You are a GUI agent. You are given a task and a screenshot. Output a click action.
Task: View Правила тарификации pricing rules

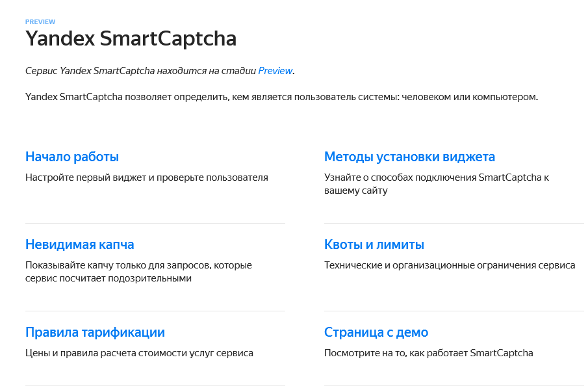[95, 332]
